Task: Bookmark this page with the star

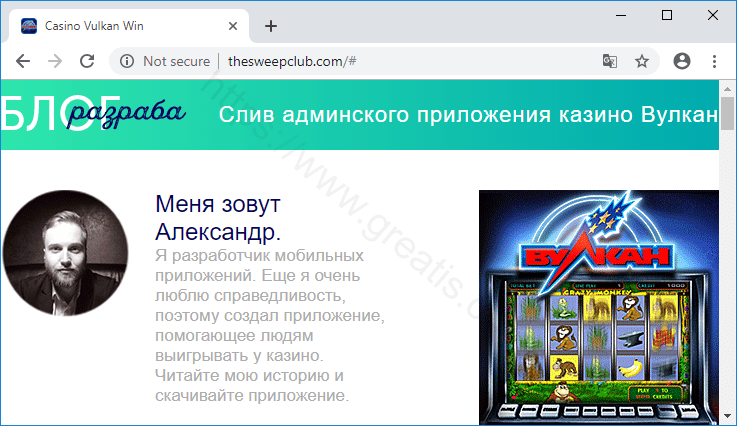Action: [642, 61]
